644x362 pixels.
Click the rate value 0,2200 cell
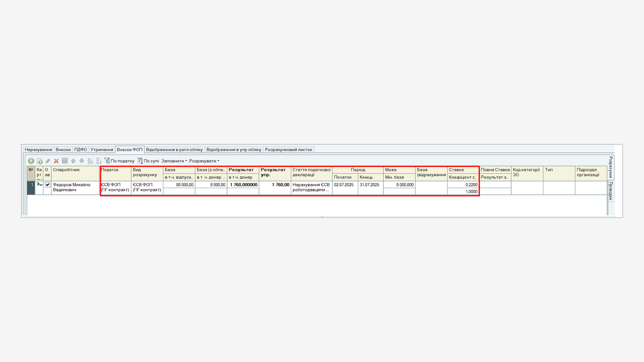[x=463, y=185]
